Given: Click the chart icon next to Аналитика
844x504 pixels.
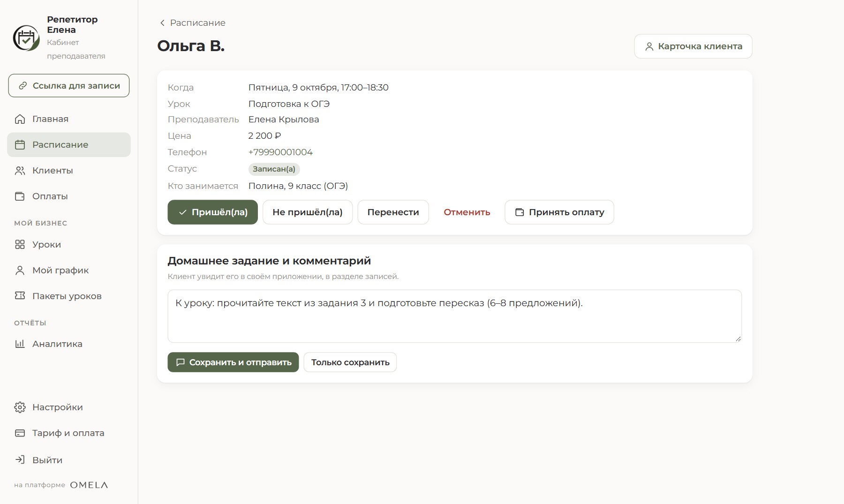Looking at the screenshot, I should [x=20, y=344].
